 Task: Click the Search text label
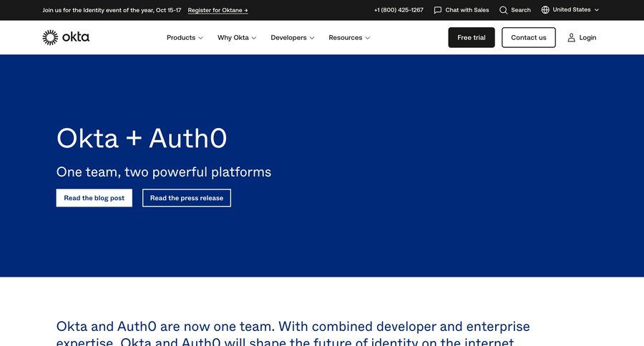pos(521,10)
